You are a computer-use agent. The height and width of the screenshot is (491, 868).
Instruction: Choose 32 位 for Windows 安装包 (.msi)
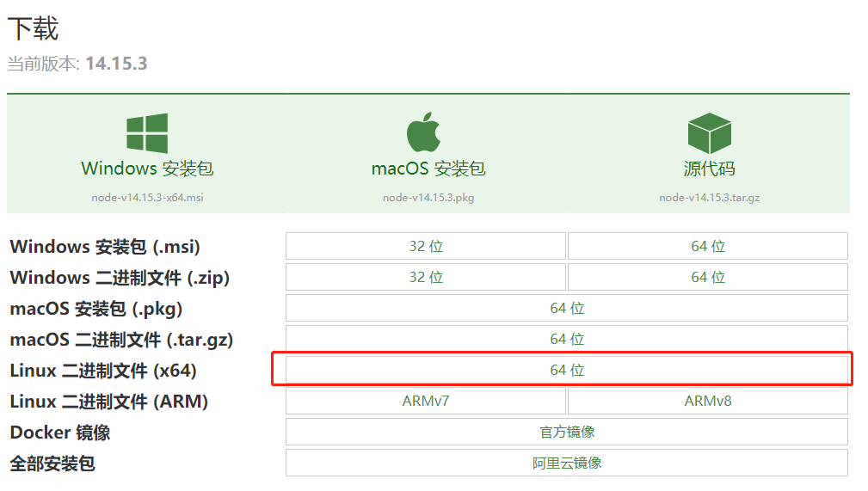pos(426,246)
